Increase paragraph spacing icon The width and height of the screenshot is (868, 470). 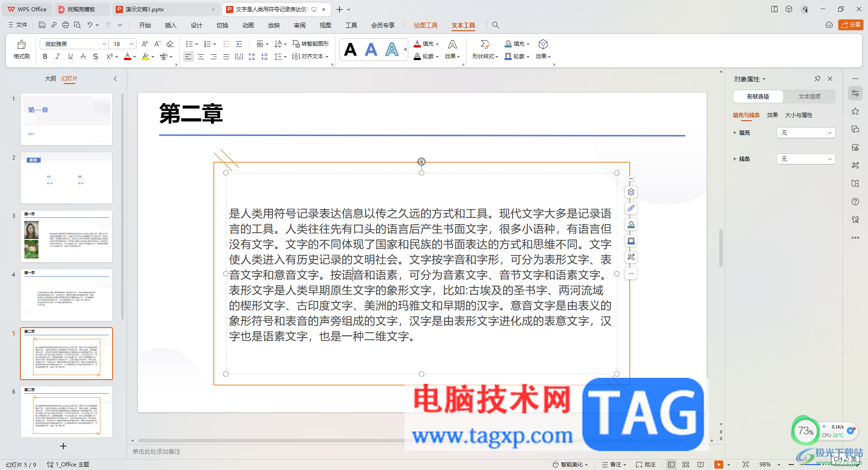point(252,56)
